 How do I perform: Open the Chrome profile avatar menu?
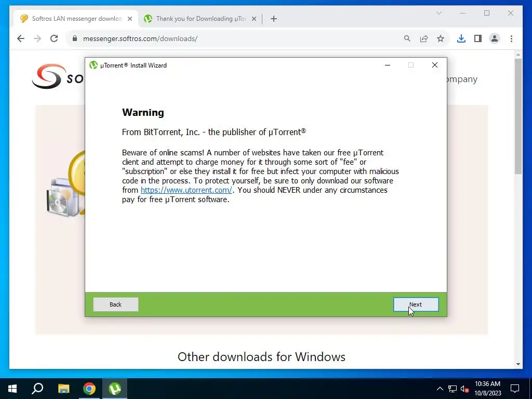[x=495, y=38]
